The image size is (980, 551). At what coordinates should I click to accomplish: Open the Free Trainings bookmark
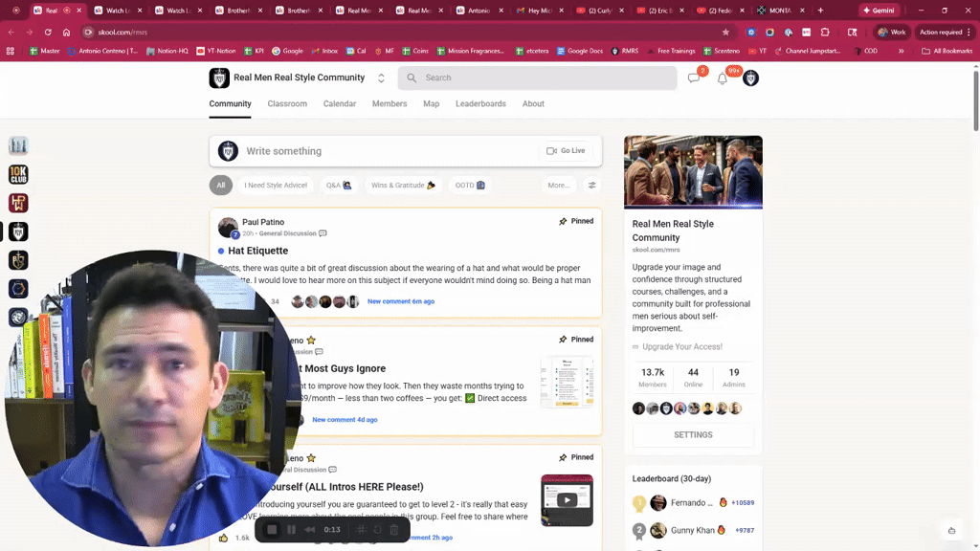coord(671,52)
